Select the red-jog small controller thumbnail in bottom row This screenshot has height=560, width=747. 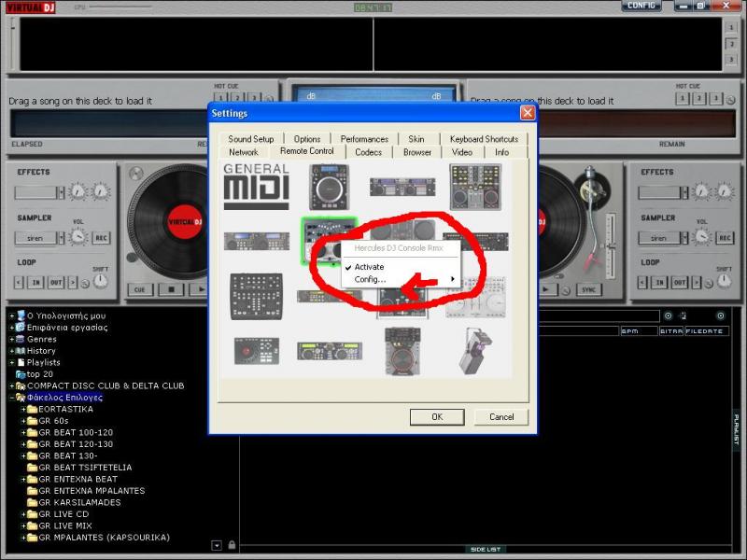256,352
